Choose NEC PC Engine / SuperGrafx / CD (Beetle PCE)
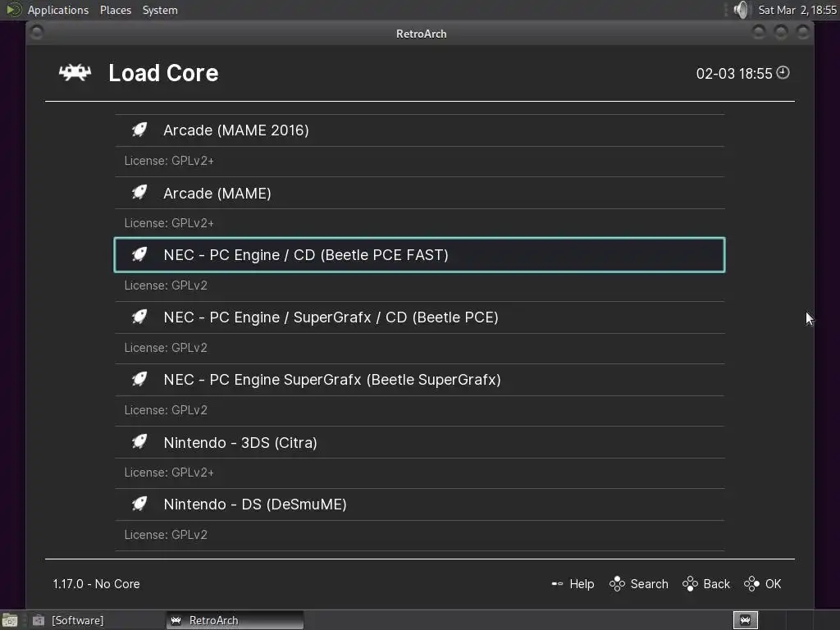This screenshot has width=840, height=630. tap(419, 317)
